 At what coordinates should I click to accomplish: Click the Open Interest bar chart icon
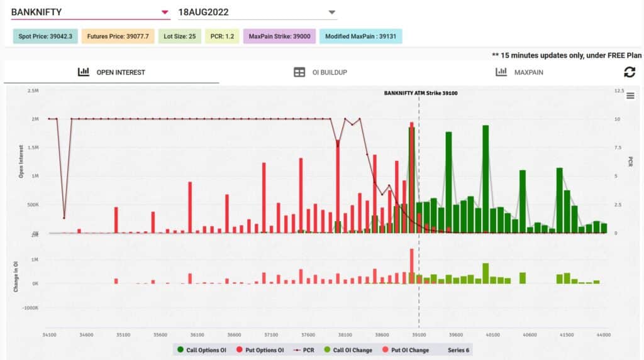coord(84,72)
